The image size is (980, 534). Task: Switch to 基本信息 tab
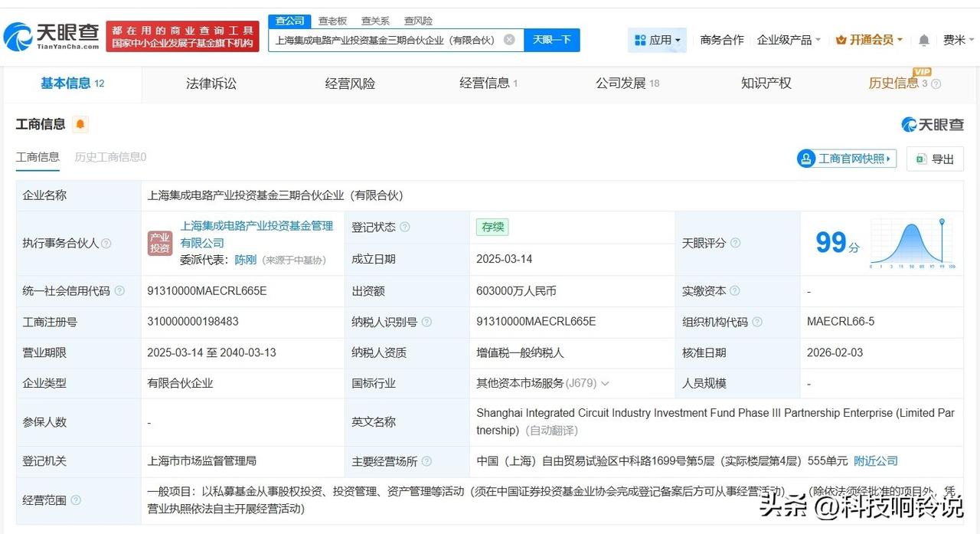[x=72, y=84]
